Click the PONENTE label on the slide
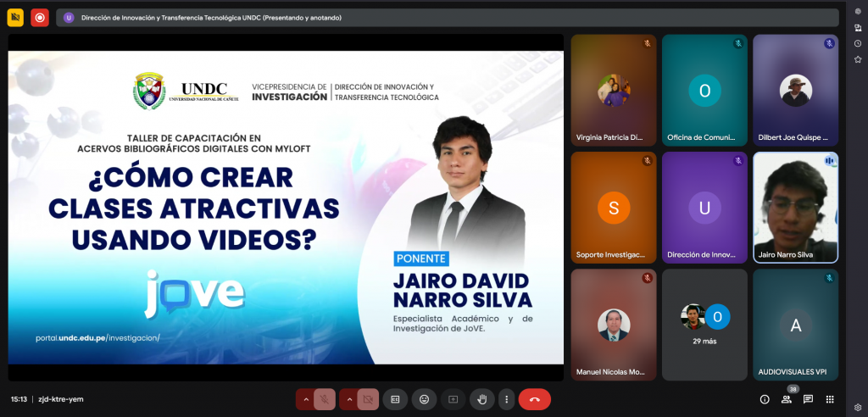The image size is (868, 417). [x=421, y=259]
